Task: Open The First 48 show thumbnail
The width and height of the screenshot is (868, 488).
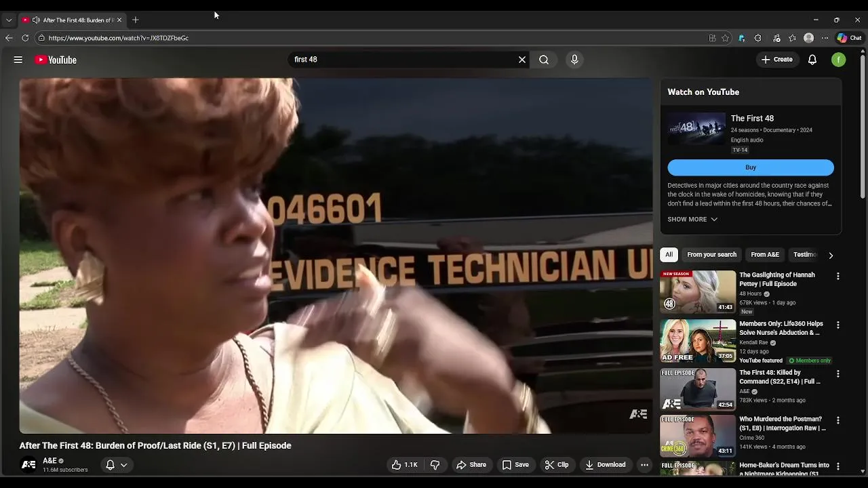Action: pyautogui.click(x=696, y=129)
